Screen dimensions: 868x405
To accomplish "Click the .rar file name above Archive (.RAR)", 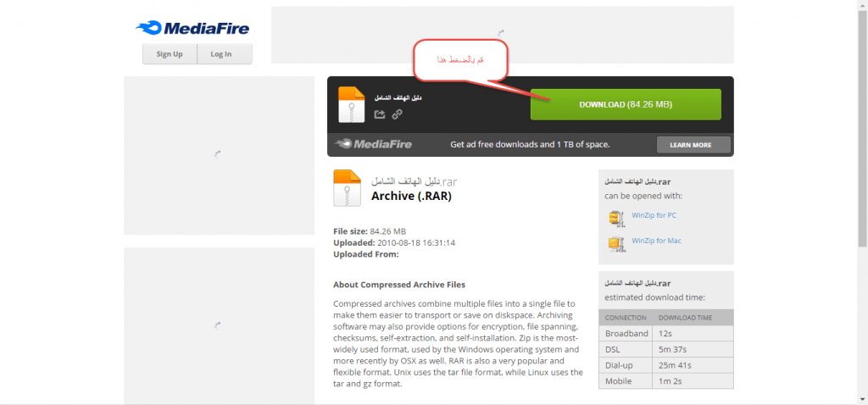I will (x=415, y=181).
